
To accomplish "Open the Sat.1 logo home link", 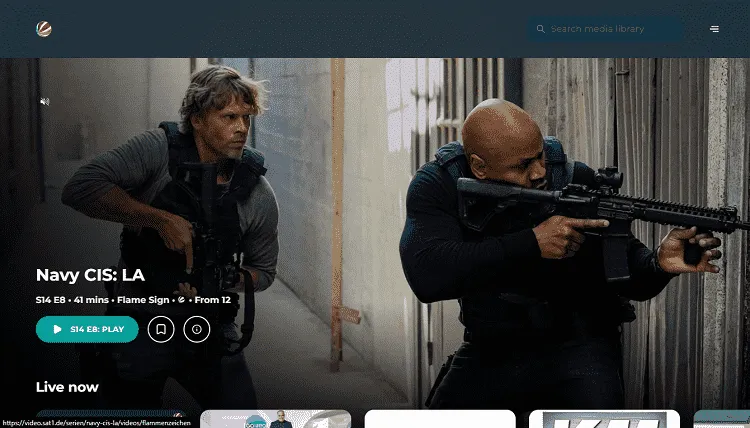I will (x=44, y=29).
